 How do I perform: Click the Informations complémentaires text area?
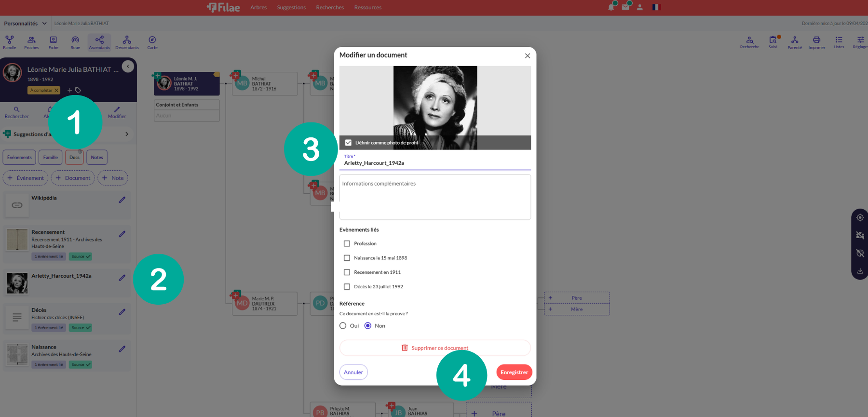434,197
